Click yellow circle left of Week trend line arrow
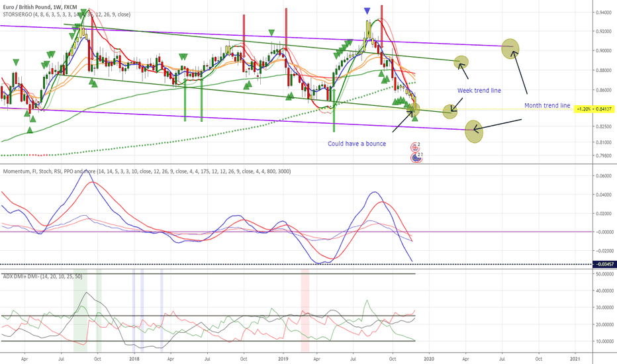617x364 pixels. click(450, 111)
